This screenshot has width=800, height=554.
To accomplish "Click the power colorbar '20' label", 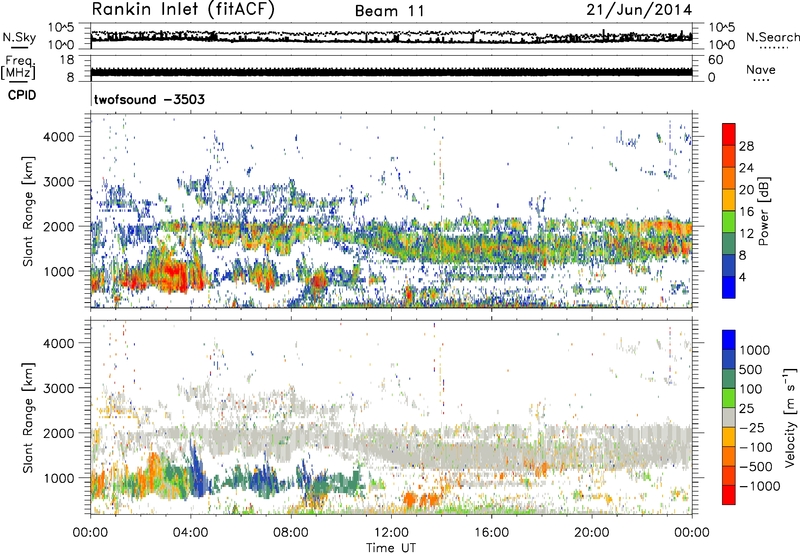I will pos(746,190).
